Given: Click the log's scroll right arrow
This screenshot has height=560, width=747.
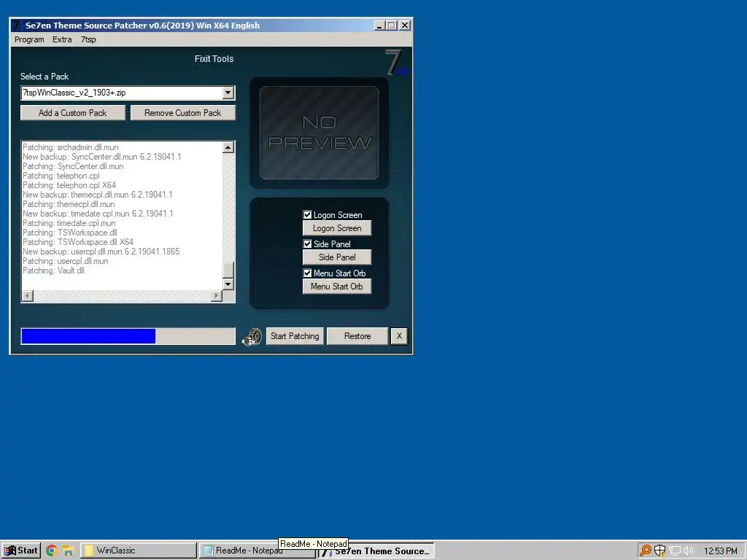Looking at the screenshot, I should [x=217, y=296].
